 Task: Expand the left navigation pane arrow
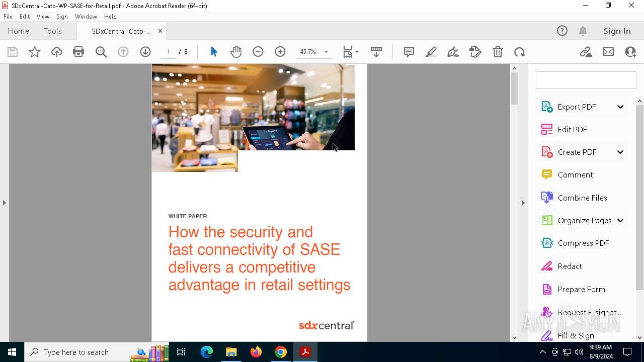pyautogui.click(x=5, y=203)
